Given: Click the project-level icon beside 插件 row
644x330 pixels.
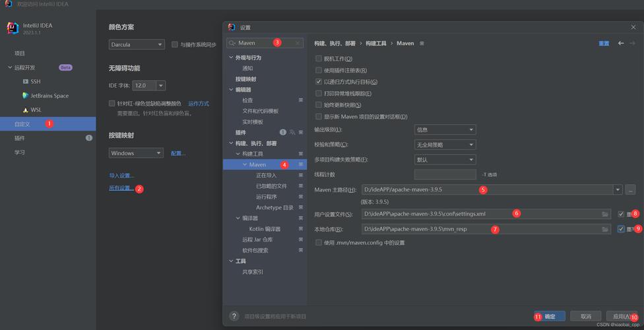Looking at the screenshot, I should coord(301,132).
